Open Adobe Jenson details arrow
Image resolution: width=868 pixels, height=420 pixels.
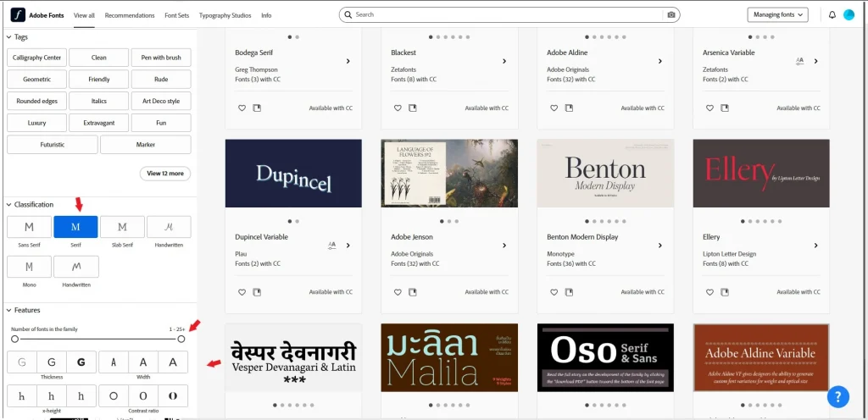point(504,246)
